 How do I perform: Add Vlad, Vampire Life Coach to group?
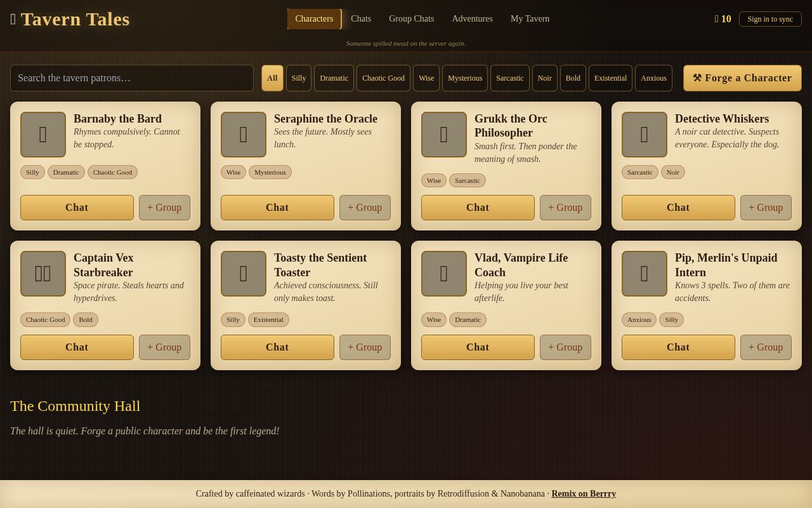(x=565, y=347)
